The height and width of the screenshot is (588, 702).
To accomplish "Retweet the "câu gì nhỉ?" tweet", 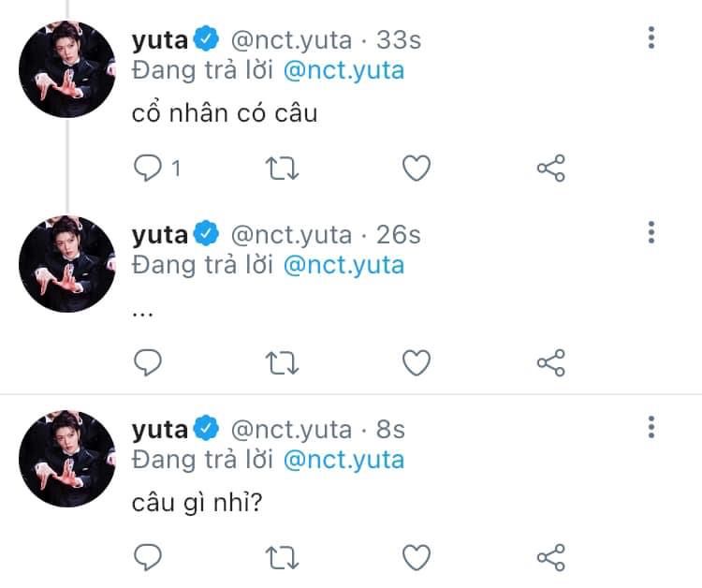I will pyautogui.click(x=283, y=557).
